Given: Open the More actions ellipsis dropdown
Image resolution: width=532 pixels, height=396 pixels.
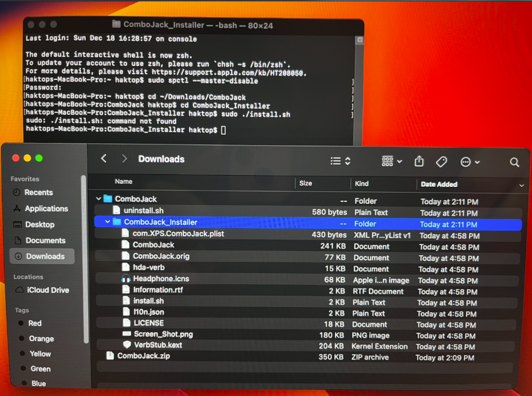Looking at the screenshot, I should click(x=470, y=162).
